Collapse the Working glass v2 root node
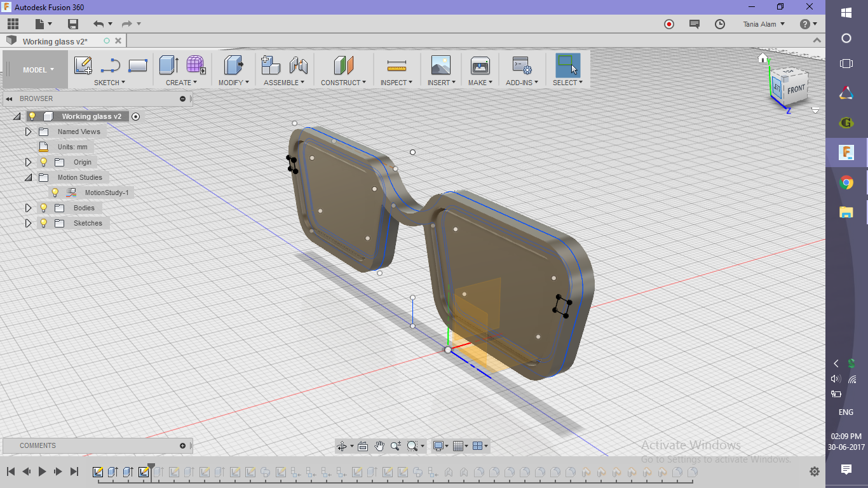Image resolution: width=868 pixels, height=488 pixels. tap(16, 117)
